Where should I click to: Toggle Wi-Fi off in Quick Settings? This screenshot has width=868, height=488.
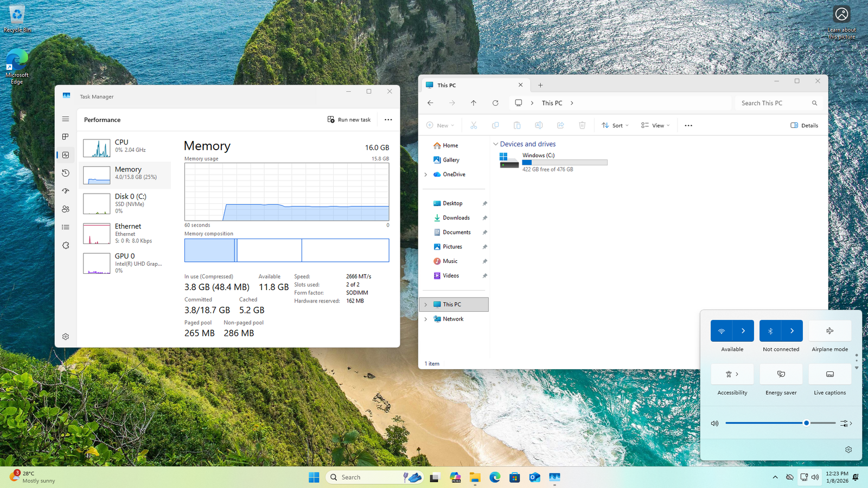722,331
